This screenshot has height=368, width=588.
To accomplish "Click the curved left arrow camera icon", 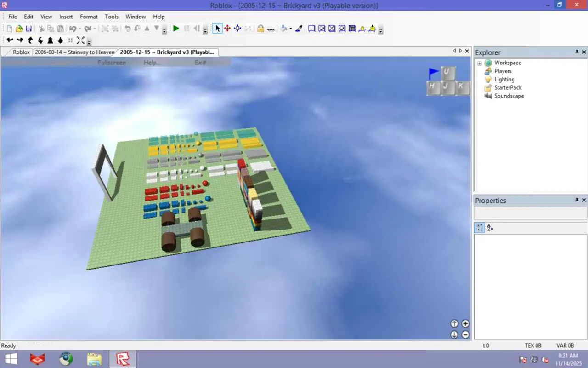I will 10,40.
